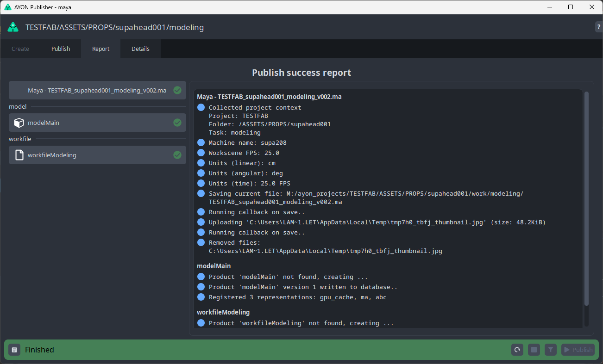
Task: Click the disabled Create tab
Action: pyautogui.click(x=20, y=49)
